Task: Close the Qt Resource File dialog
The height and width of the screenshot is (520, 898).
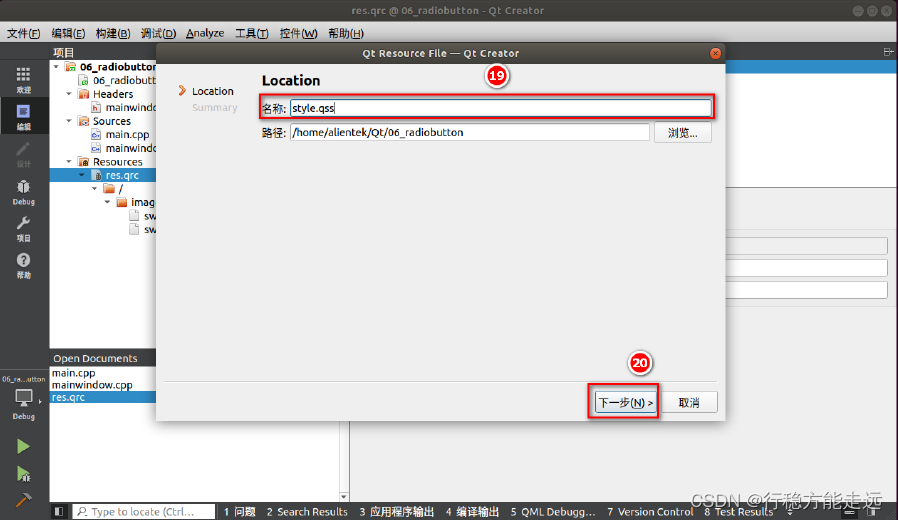Action: tap(715, 53)
